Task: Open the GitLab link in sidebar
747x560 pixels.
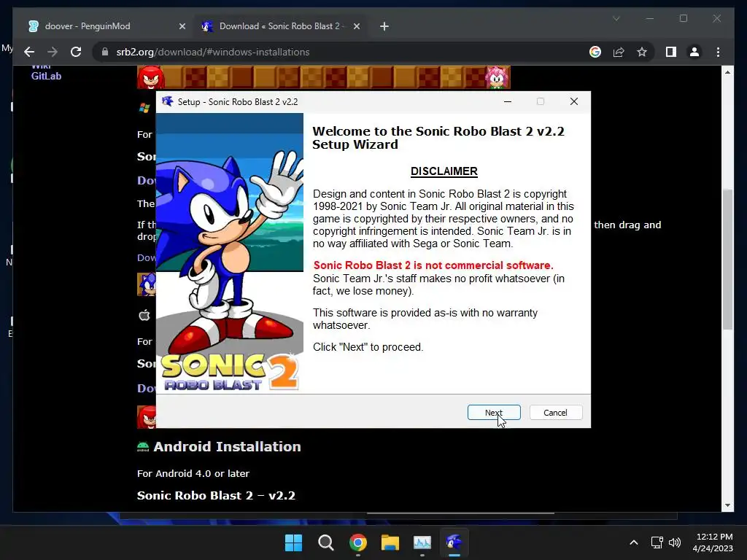Action: click(x=46, y=76)
